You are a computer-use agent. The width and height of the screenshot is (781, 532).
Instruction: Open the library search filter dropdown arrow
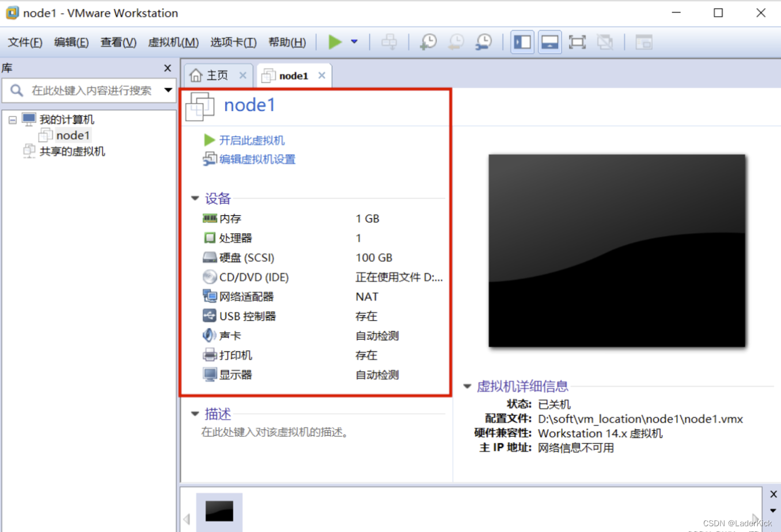pyautogui.click(x=168, y=90)
